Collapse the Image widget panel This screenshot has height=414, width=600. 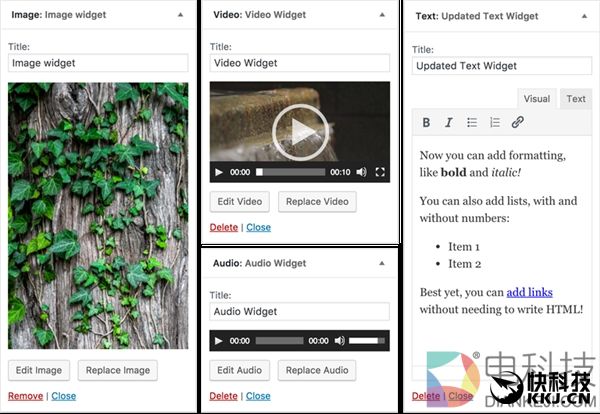point(180,15)
